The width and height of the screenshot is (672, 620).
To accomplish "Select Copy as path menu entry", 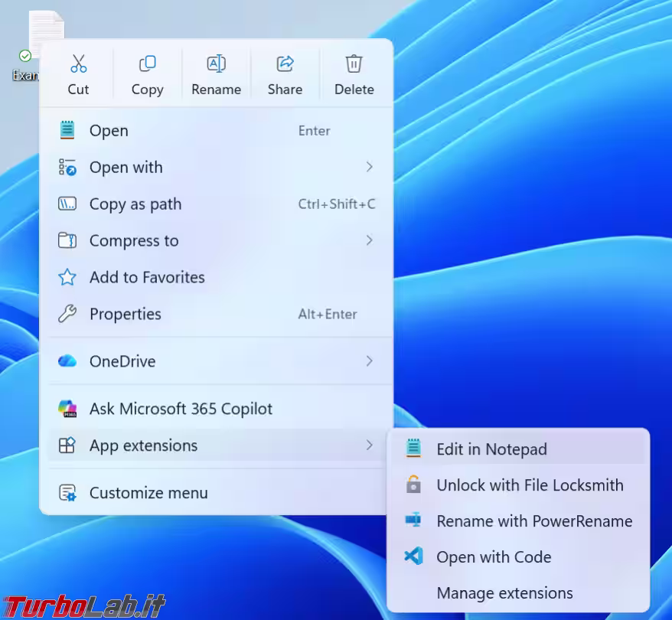I will (x=217, y=204).
